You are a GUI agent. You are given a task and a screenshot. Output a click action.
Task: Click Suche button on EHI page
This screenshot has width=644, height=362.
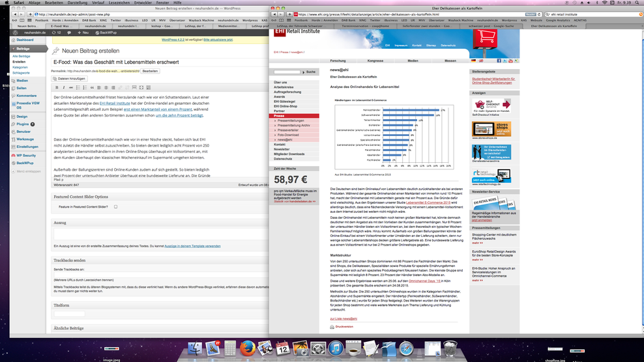(309, 72)
